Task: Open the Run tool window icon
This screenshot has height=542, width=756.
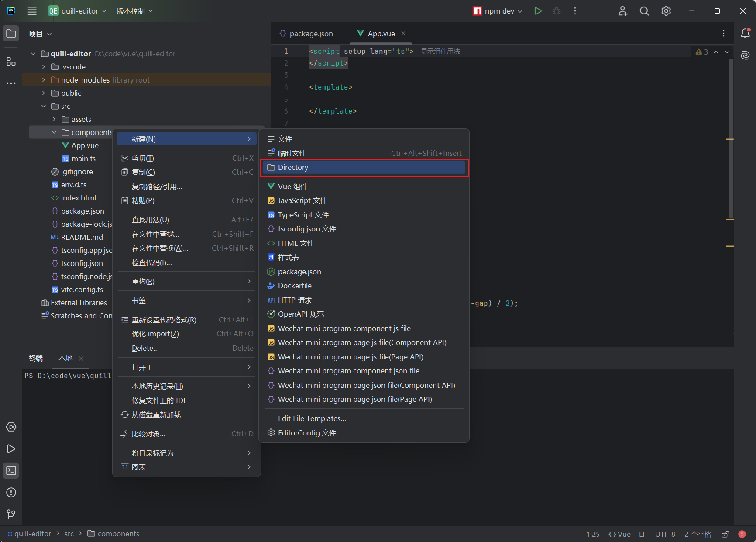Action: tap(11, 449)
